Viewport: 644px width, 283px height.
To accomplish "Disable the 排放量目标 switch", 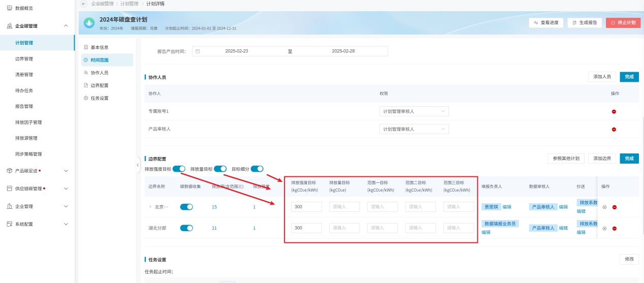I will pos(220,169).
